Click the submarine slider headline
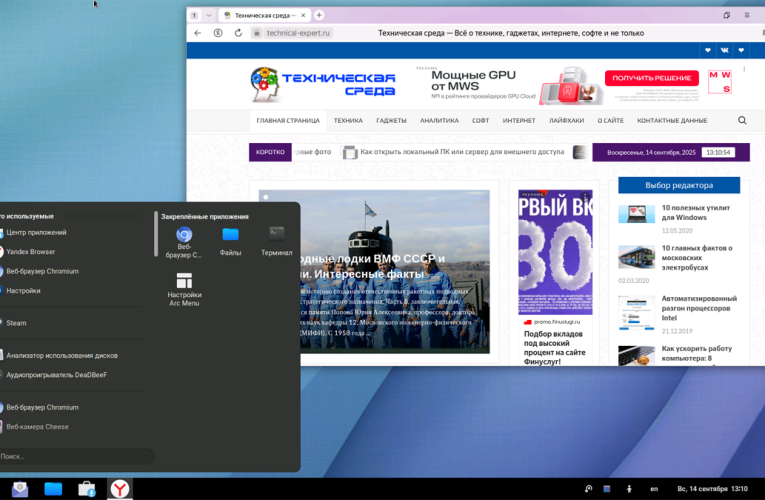The height and width of the screenshot is (500, 765). pyautogui.click(x=373, y=266)
